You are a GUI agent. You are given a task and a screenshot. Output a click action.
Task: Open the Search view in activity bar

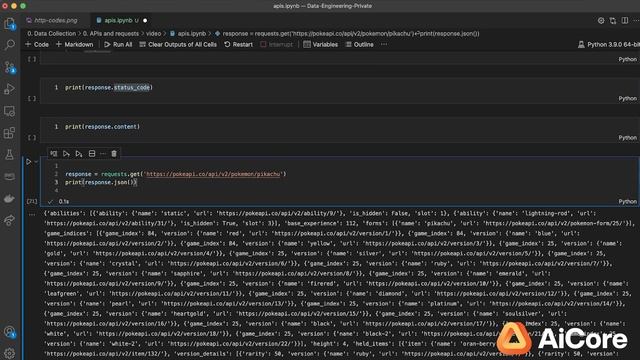pyautogui.click(x=9, y=45)
